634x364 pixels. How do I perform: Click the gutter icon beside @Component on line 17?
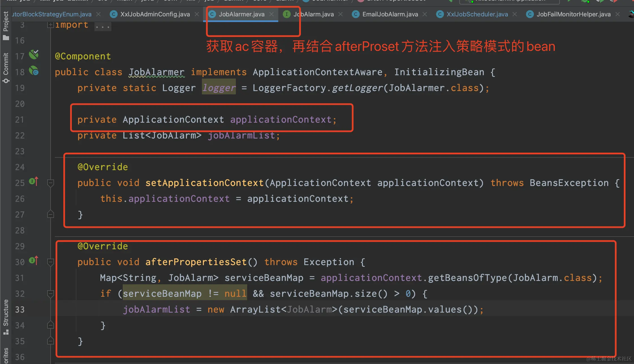pos(34,55)
